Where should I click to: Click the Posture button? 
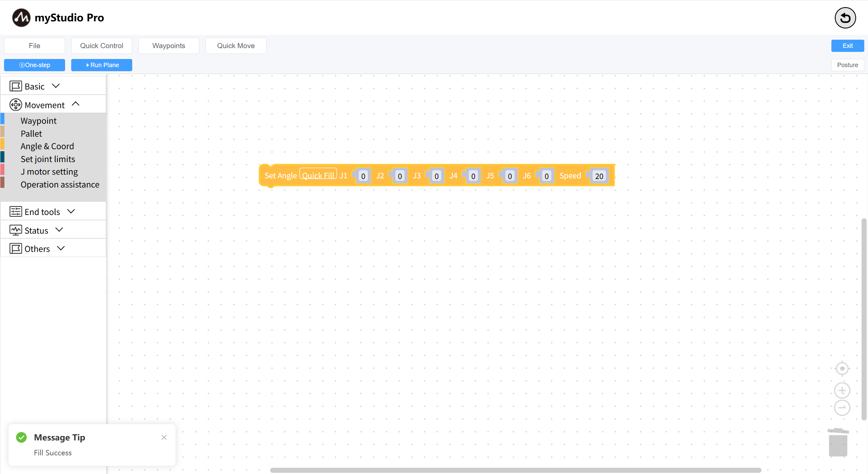click(x=847, y=65)
